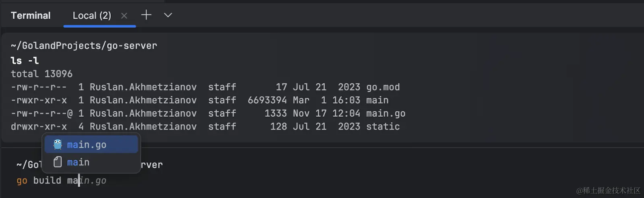
Task: Click the gray inline completion text in.go
Action: pos(93,181)
